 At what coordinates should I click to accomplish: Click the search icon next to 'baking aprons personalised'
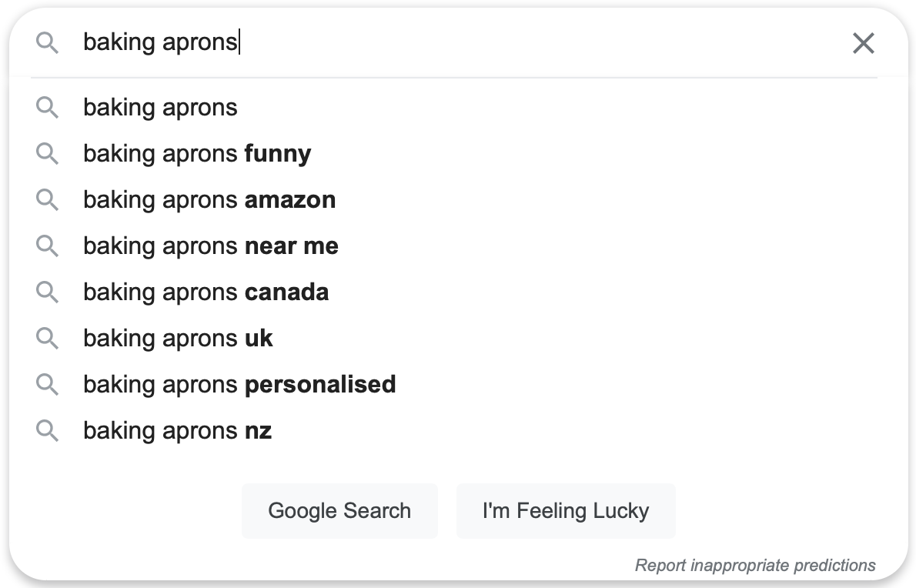point(48,384)
